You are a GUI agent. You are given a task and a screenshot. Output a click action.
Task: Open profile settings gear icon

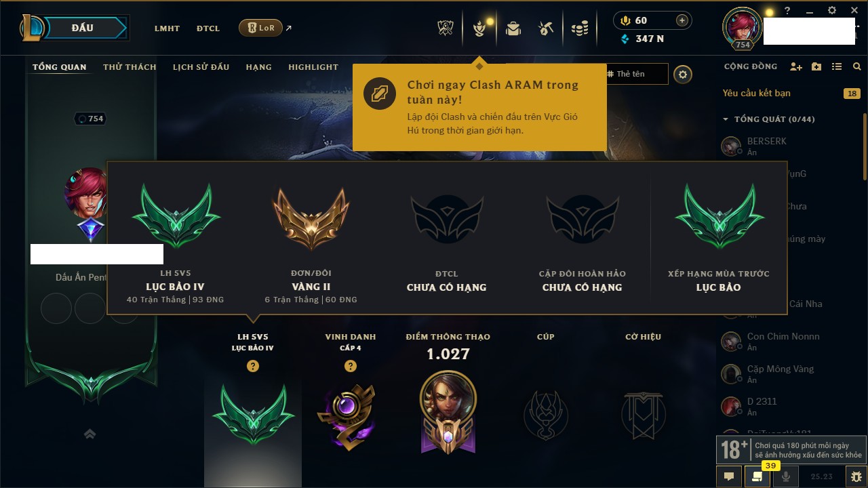(x=683, y=74)
